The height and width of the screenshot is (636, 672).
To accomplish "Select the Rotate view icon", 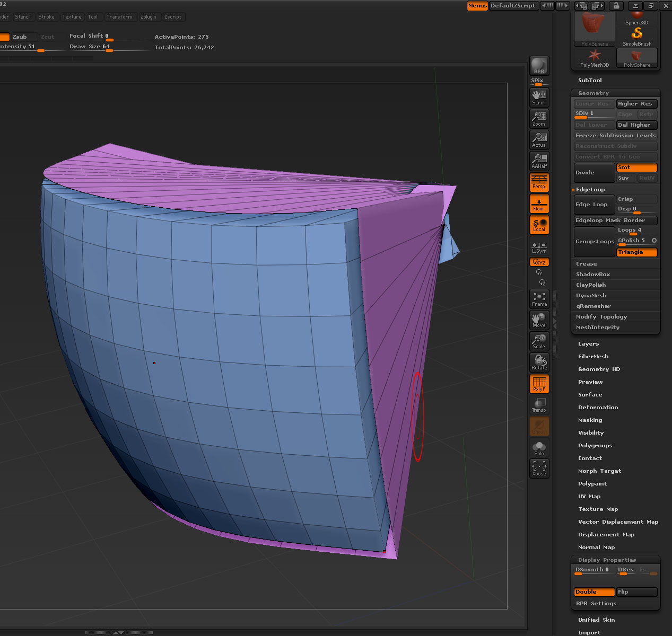I will (x=539, y=363).
